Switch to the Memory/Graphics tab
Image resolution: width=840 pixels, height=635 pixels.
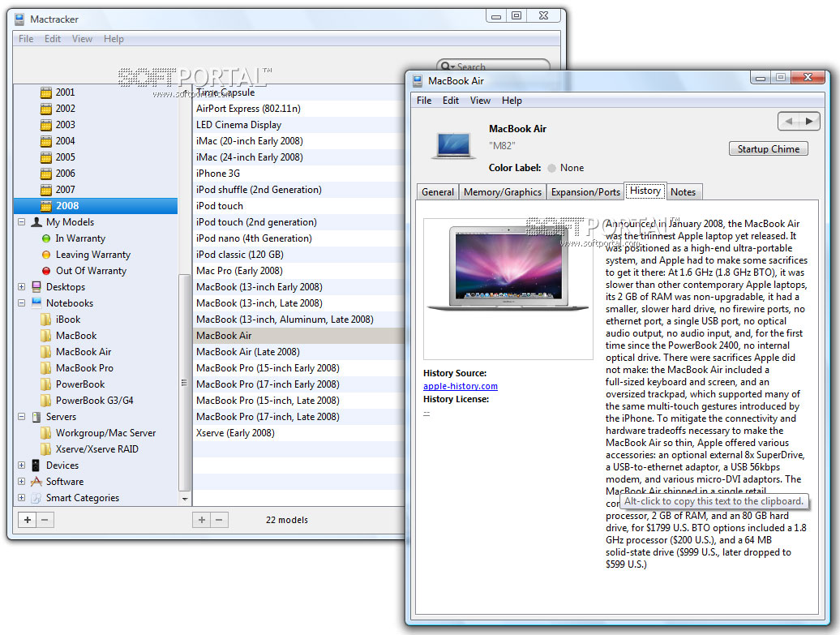point(503,192)
